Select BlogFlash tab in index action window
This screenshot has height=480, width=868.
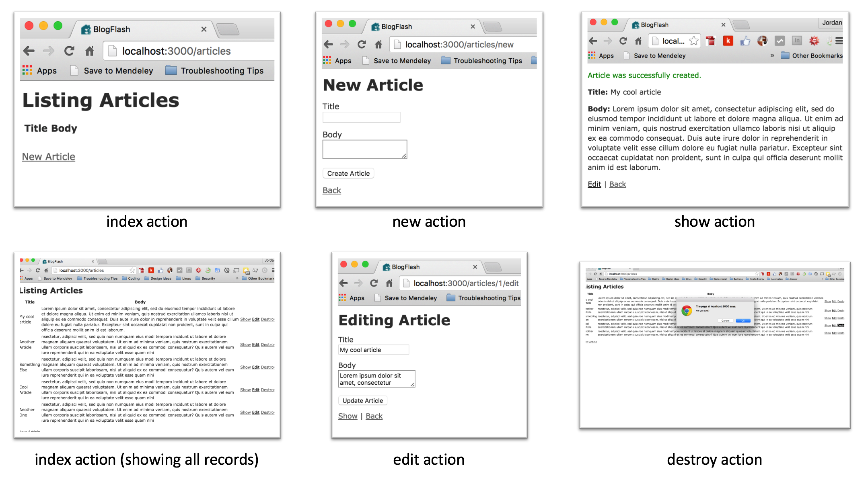tap(143, 29)
